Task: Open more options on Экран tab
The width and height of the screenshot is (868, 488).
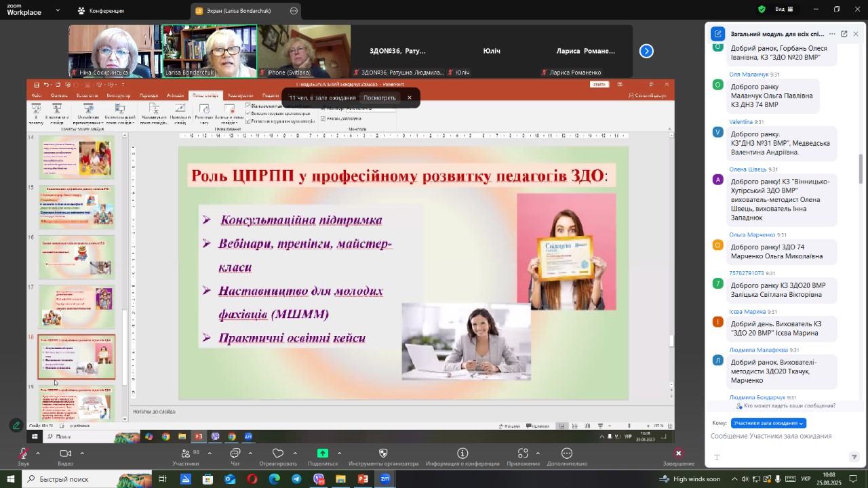Action: (x=294, y=11)
